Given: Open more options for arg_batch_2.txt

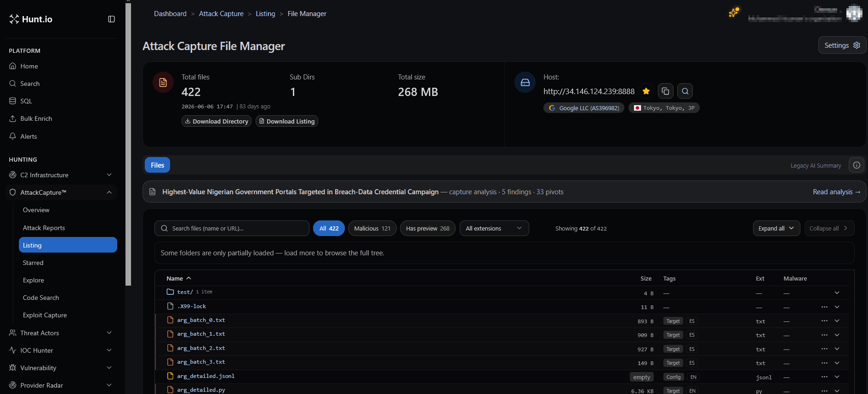Looking at the screenshot, I should (824, 349).
